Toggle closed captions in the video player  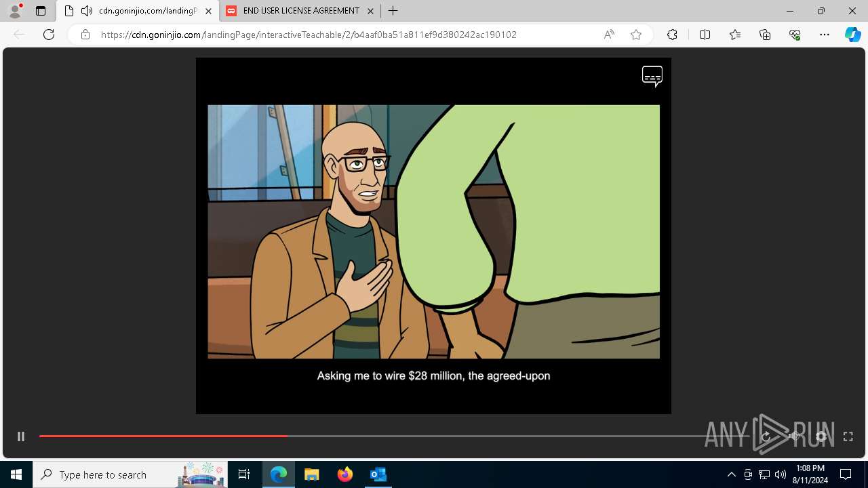652,76
